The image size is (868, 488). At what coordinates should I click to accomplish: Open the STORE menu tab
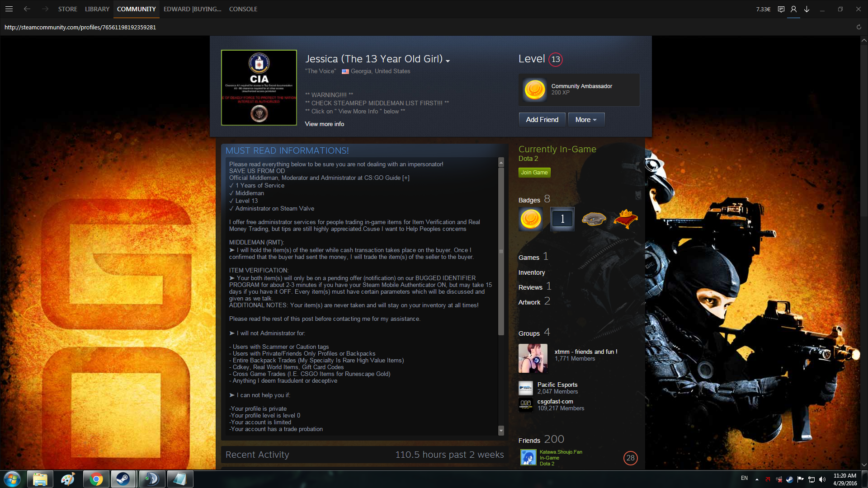[x=67, y=9]
